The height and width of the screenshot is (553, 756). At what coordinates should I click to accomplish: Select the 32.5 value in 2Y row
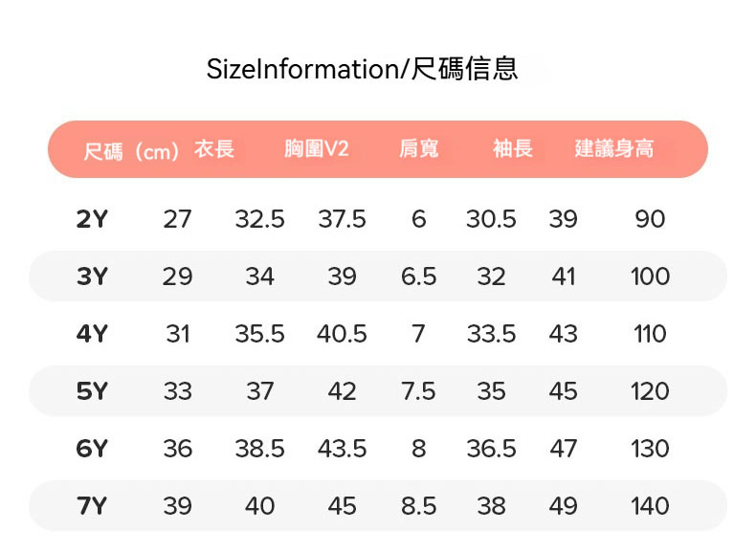259,219
